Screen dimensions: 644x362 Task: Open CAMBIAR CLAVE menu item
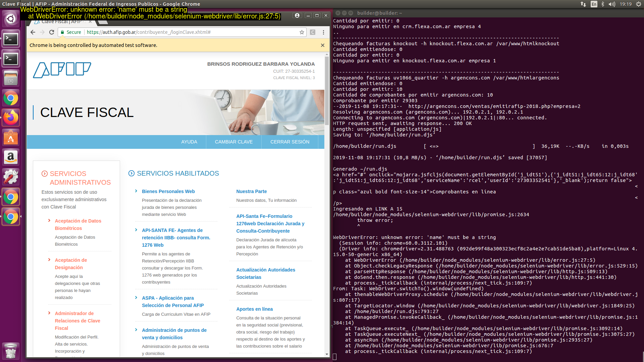pos(234,142)
